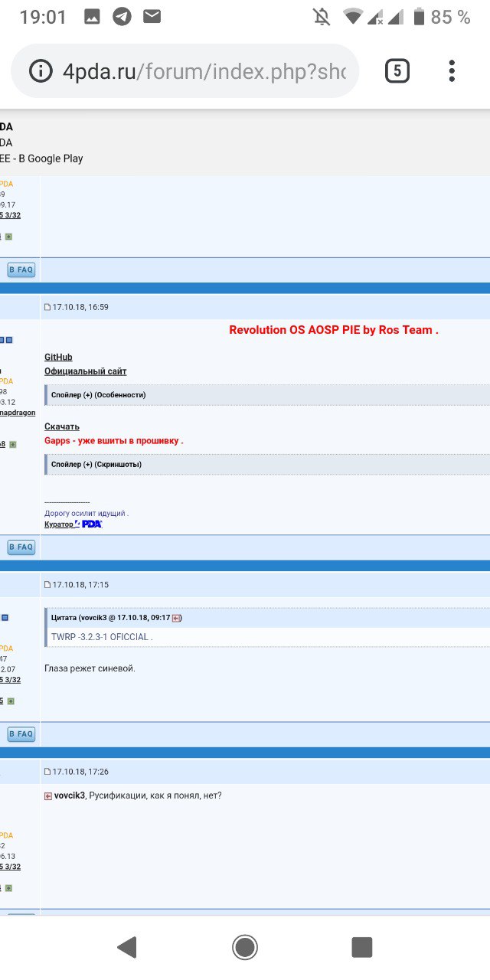
Task: Open the Куратор link in signature
Action: pyautogui.click(x=59, y=524)
